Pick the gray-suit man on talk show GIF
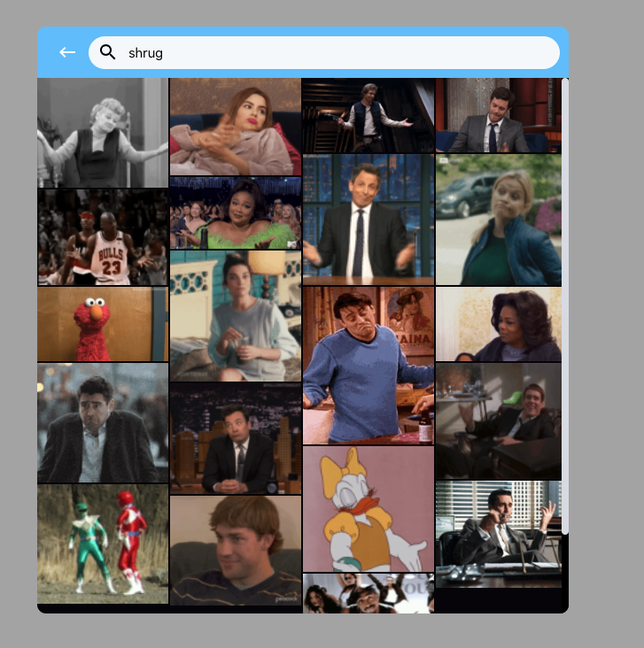Image resolution: width=644 pixels, height=648 pixels. (x=499, y=115)
